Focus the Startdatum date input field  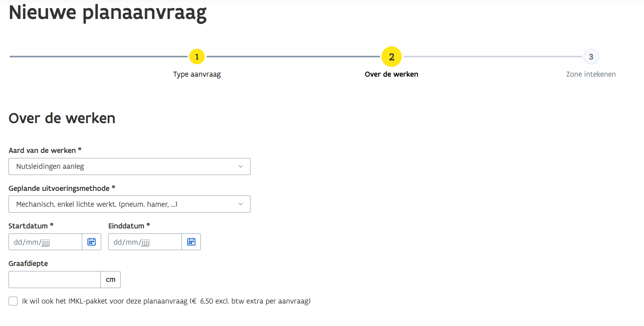click(x=45, y=242)
